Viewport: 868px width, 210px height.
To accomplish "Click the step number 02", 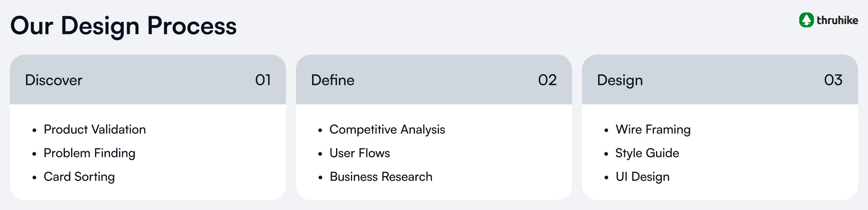I will [x=547, y=80].
